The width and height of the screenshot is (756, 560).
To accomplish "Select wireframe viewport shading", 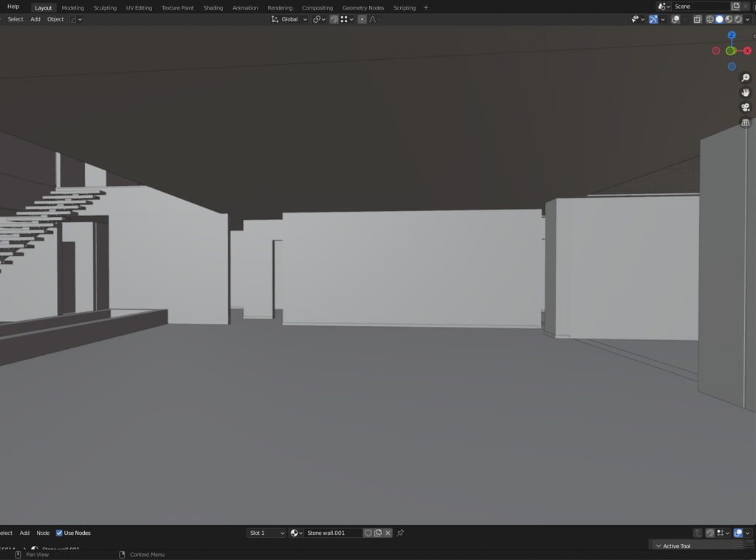I will 709,19.
